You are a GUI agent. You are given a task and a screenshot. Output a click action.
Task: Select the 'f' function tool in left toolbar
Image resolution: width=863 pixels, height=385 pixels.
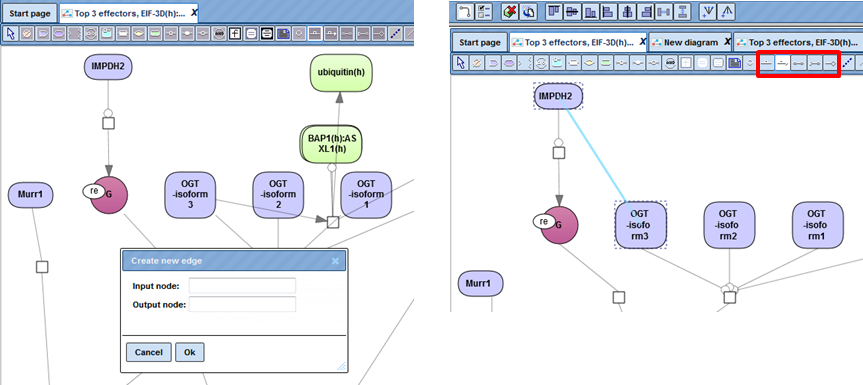coord(235,34)
